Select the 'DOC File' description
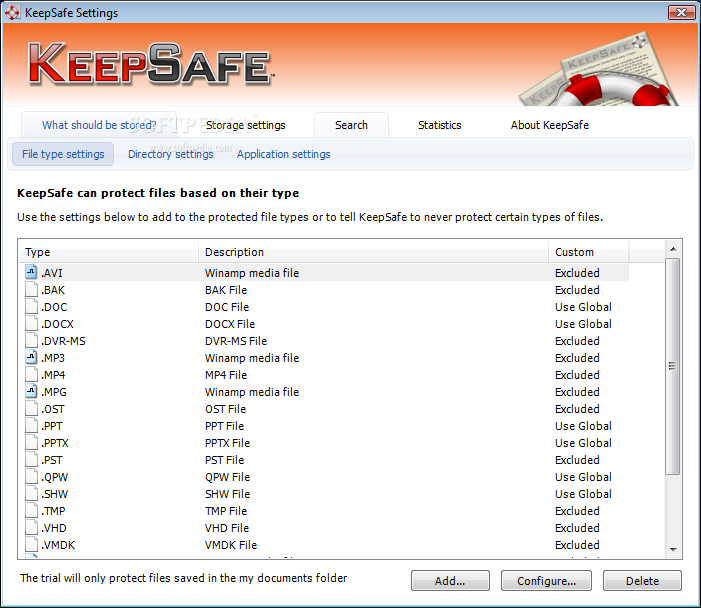 point(227,307)
